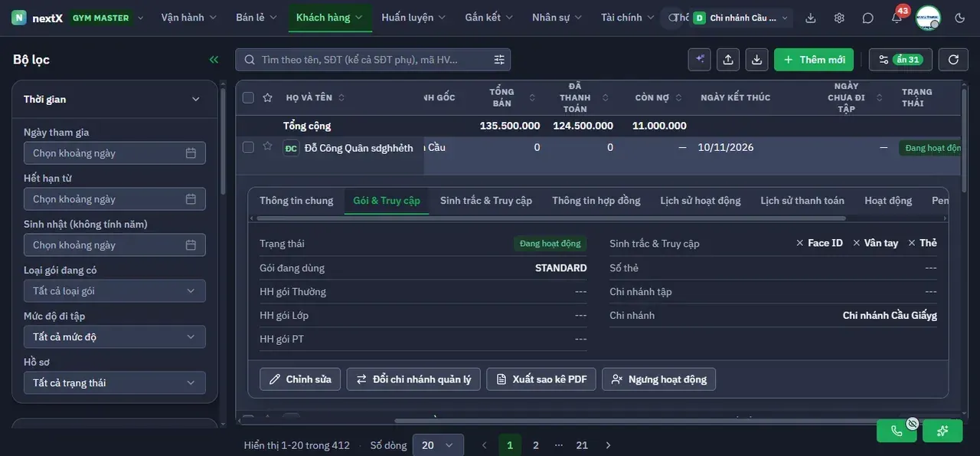Toggle dark mode moon icon
This screenshot has width=980, height=456.
[960, 18]
